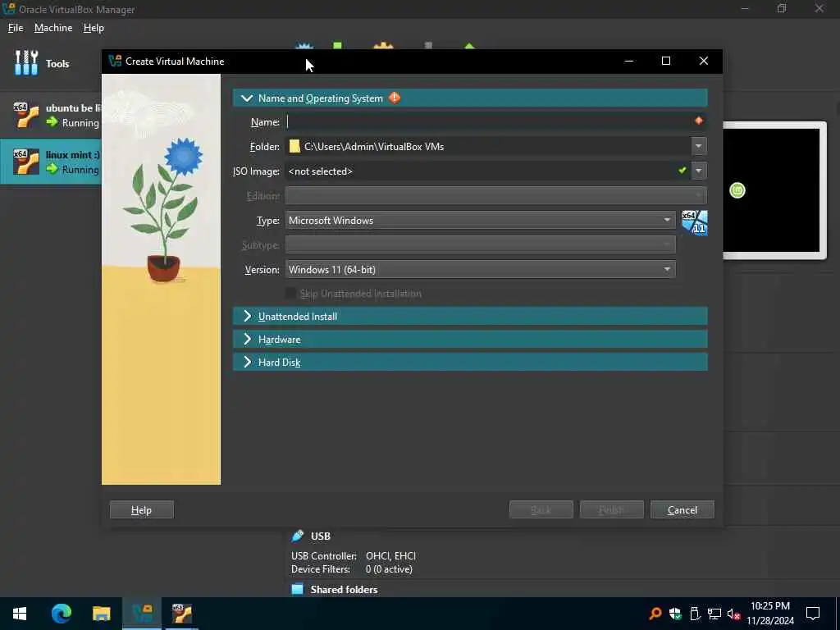The height and width of the screenshot is (630, 840).
Task: Select the ubuntu VM icon in list
Action: [26, 115]
